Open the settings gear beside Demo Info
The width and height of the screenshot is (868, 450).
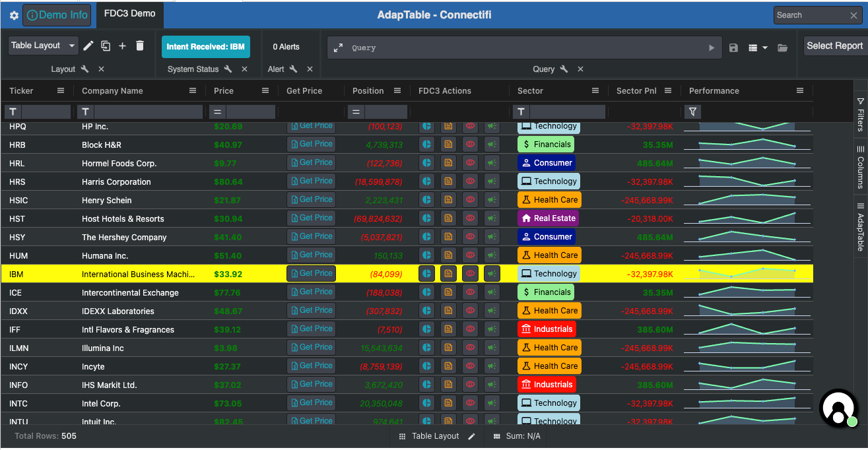tap(14, 15)
